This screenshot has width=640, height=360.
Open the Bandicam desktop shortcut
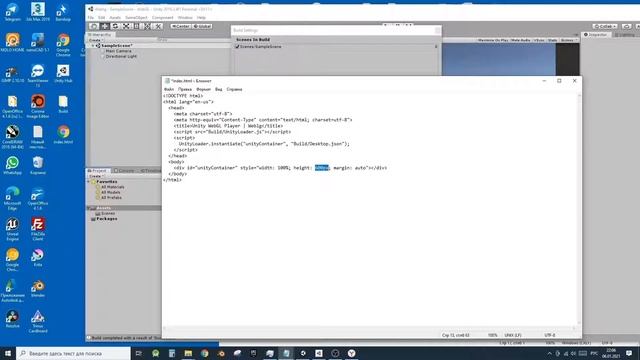[63, 12]
